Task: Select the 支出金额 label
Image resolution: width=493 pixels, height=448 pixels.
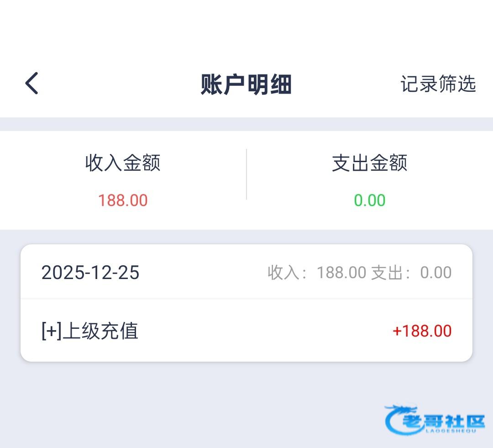Action: point(369,163)
